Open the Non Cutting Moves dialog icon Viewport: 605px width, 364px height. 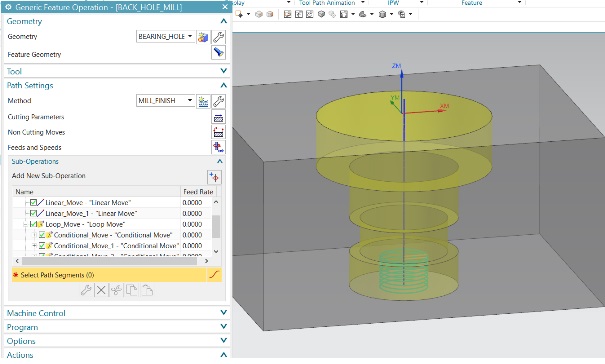218,132
